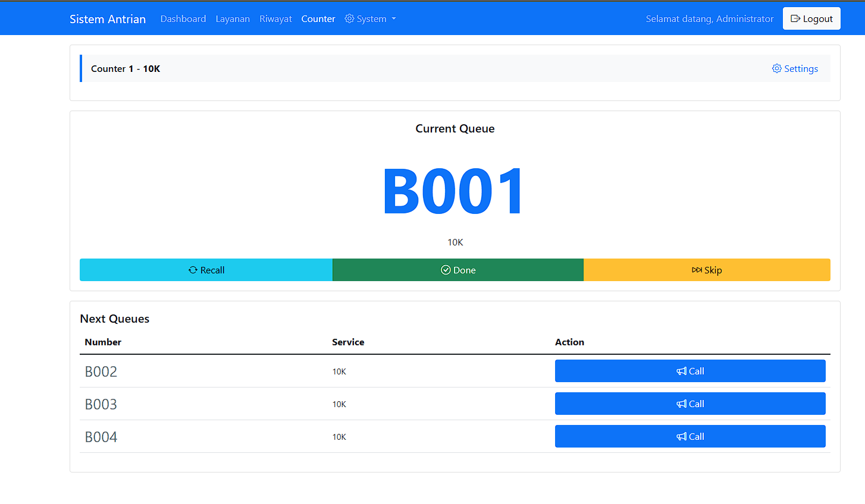
Task: Click the Sistem Antrian brand title
Action: click(x=108, y=19)
